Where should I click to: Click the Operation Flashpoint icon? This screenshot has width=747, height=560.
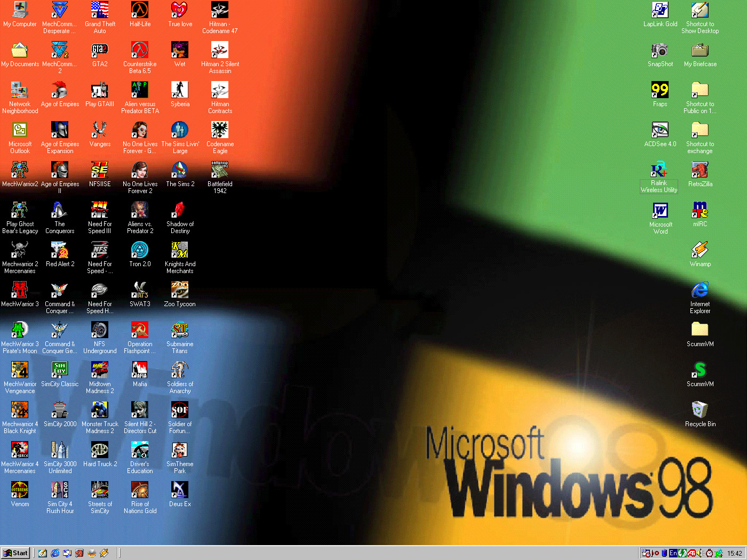tap(140, 338)
